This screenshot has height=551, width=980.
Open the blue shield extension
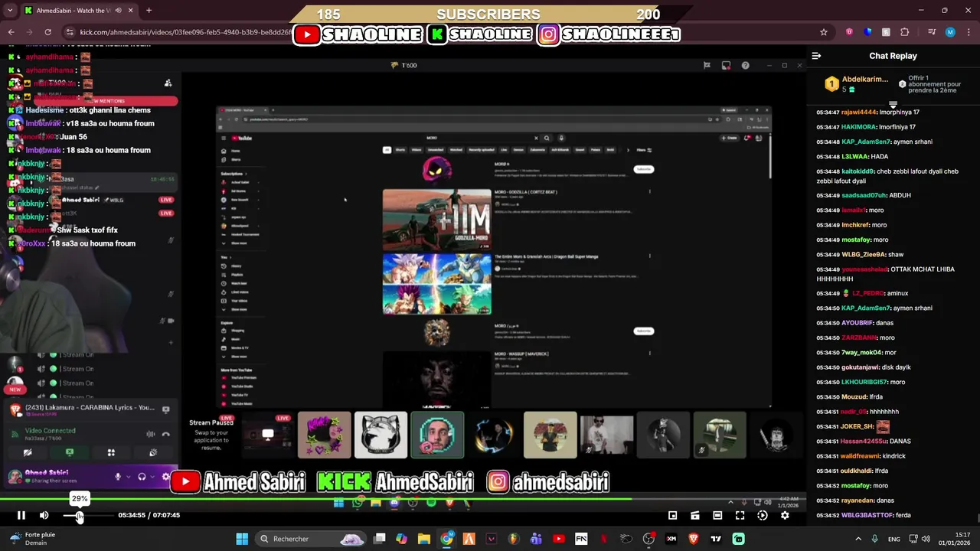(867, 32)
